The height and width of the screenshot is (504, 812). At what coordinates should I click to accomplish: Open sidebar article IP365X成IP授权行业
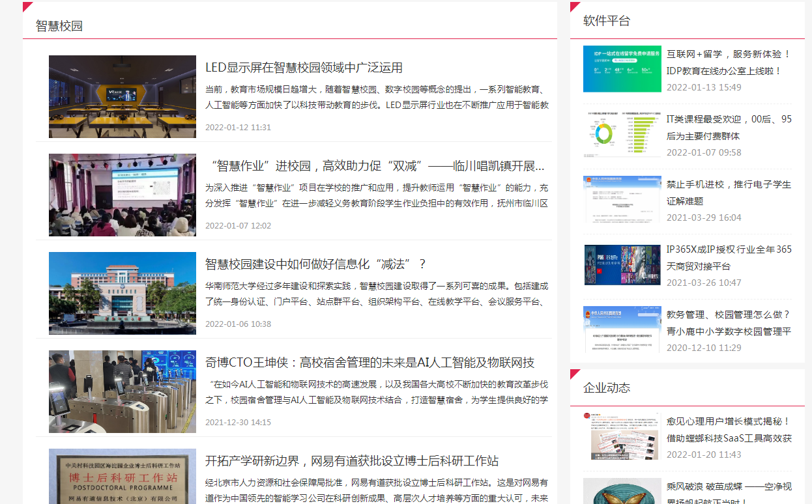729,258
